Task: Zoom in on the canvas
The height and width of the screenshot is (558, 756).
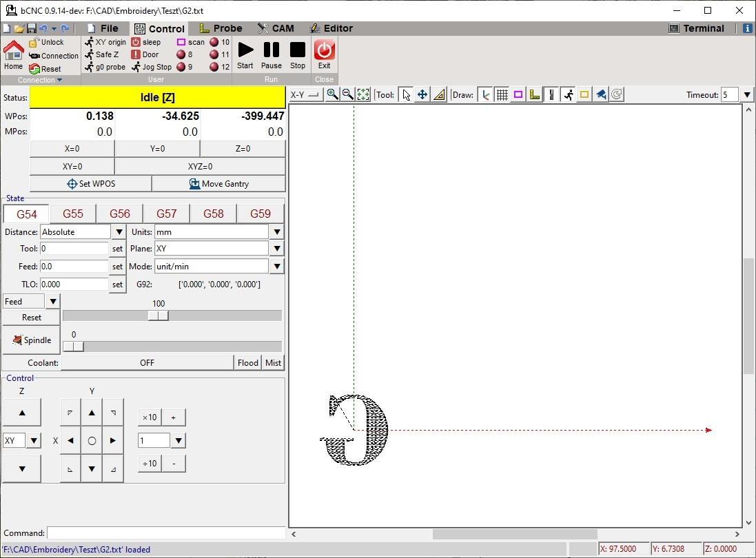Action: coord(332,94)
